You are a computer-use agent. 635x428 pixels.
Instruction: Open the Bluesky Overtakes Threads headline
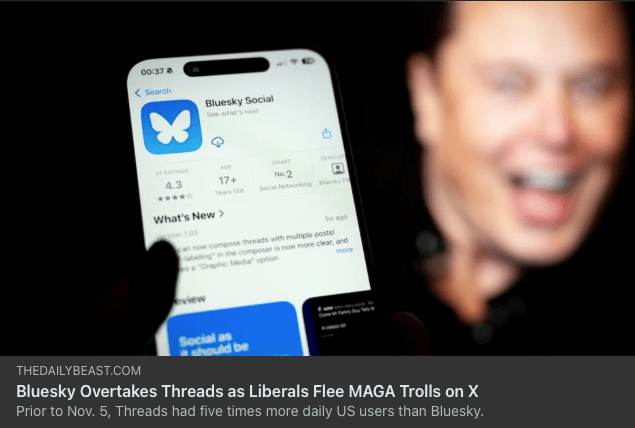tap(247, 392)
